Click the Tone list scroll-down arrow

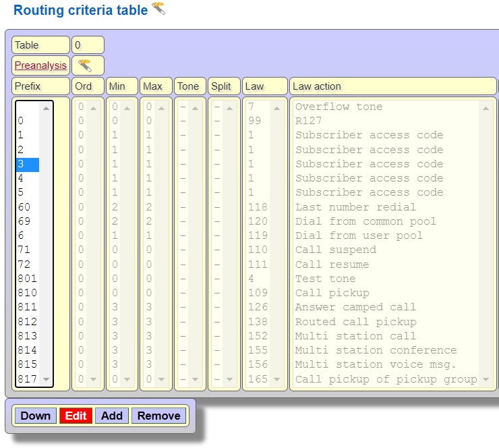[x=196, y=379]
